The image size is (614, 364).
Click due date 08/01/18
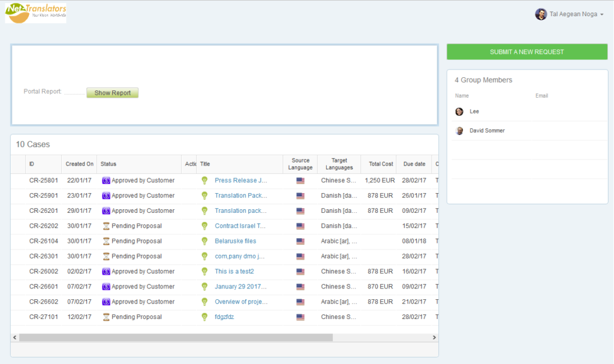coord(414,241)
